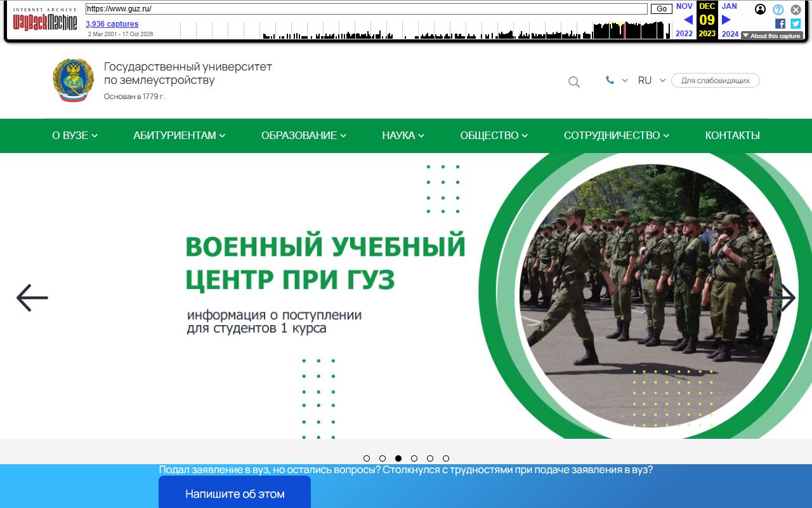Open СОТРУДНИЧЕСТВО menu item

pyautogui.click(x=617, y=135)
